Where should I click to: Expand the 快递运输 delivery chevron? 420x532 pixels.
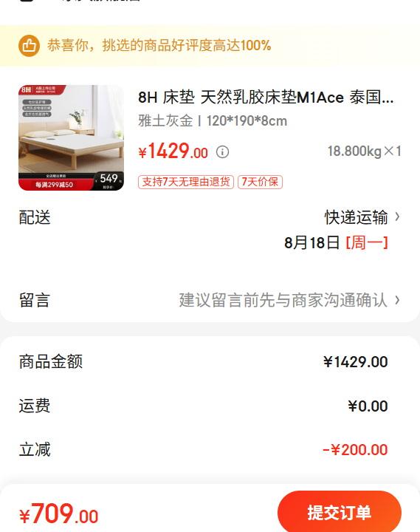(397, 216)
